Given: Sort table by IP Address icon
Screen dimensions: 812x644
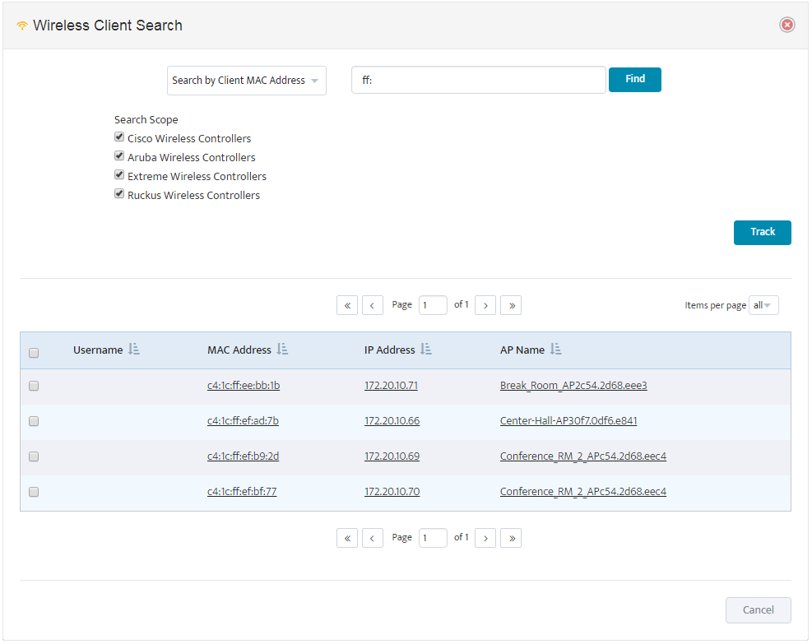Looking at the screenshot, I should click(x=426, y=350).
